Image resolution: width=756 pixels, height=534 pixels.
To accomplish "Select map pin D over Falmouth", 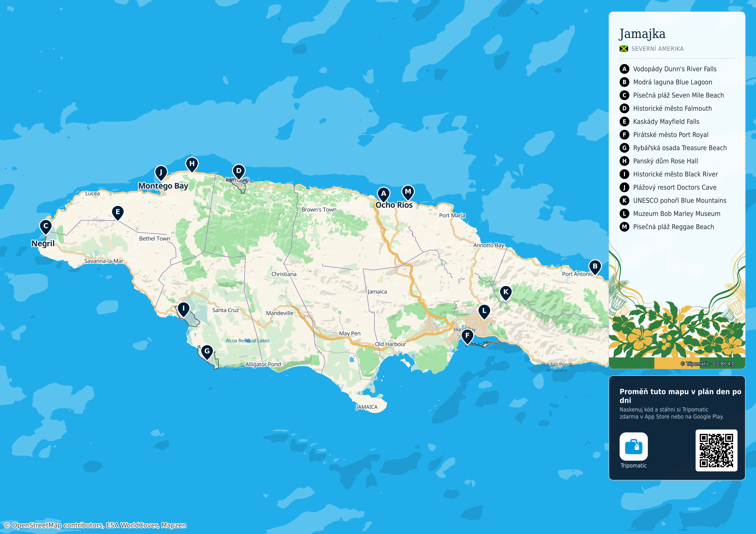I will [x=239, y=171].
